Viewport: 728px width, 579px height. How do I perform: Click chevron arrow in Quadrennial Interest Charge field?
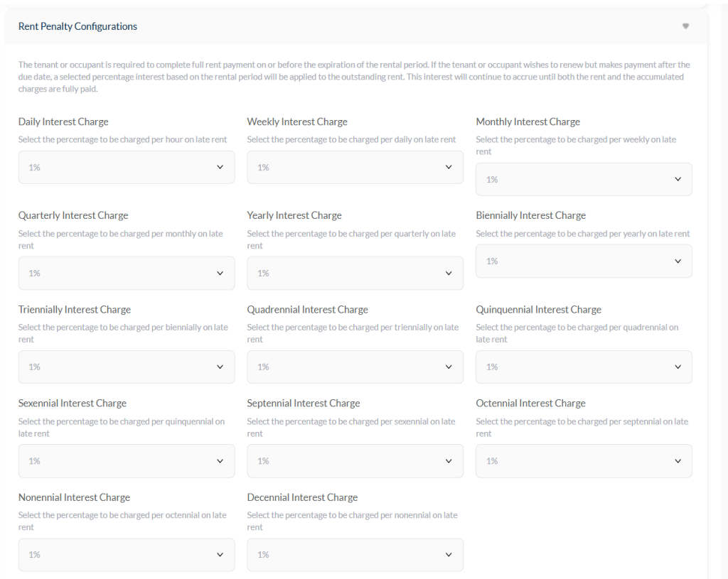click(x=449, y=367)
